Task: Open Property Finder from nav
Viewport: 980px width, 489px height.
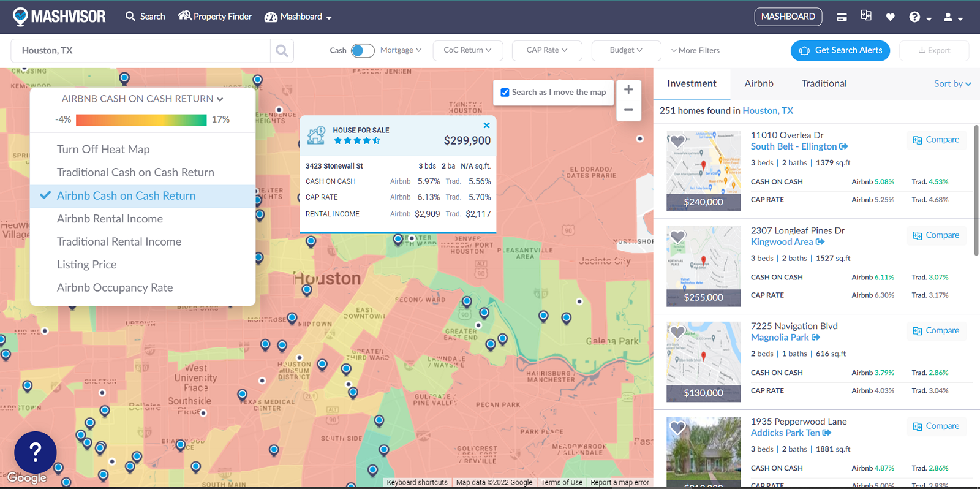Action: (215, 17)
